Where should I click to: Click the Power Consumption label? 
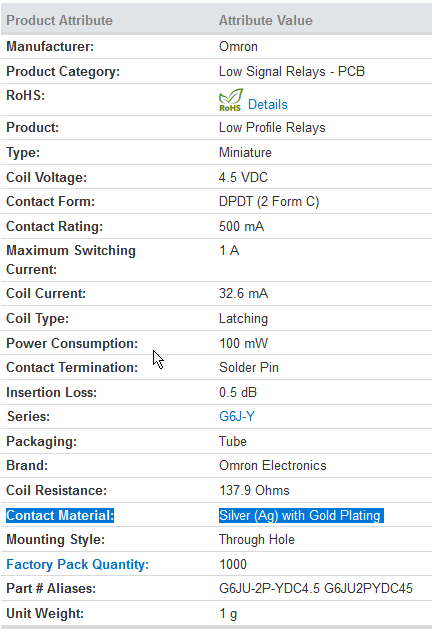click(72, 344)
